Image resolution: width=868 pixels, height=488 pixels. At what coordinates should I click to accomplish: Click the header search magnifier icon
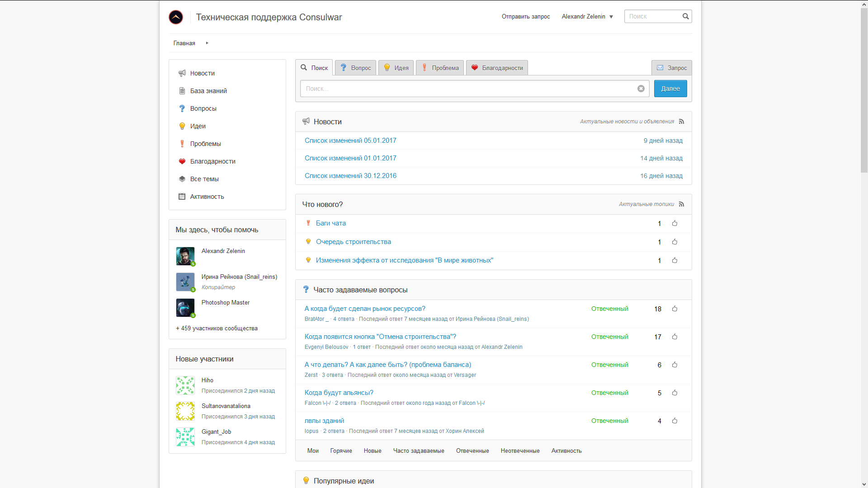click(685, 16)
